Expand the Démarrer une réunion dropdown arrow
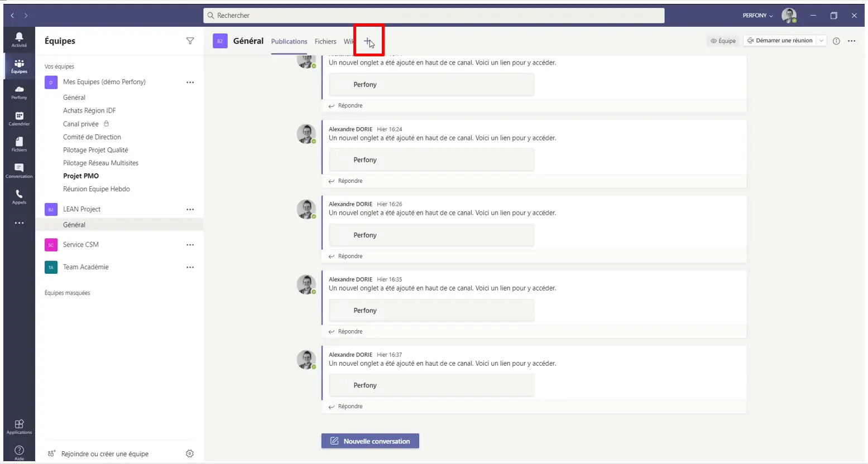The image size is (868, 464). click(821, 41)
